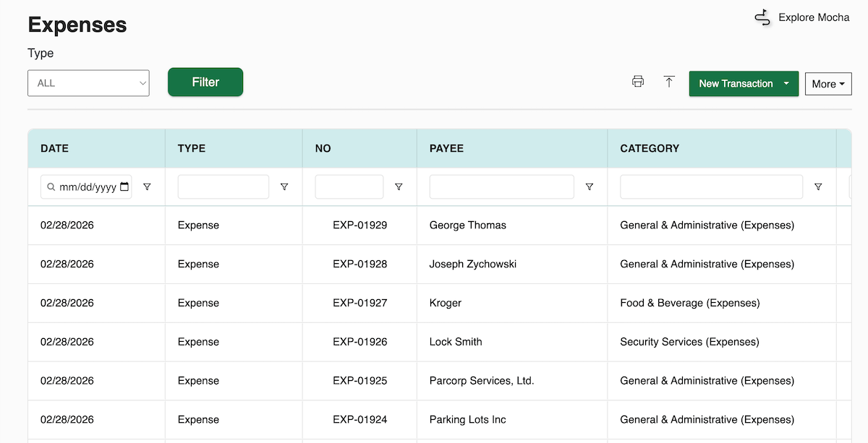Select expense number EXP-01926

pyautogui.click(x=360, y=342)
